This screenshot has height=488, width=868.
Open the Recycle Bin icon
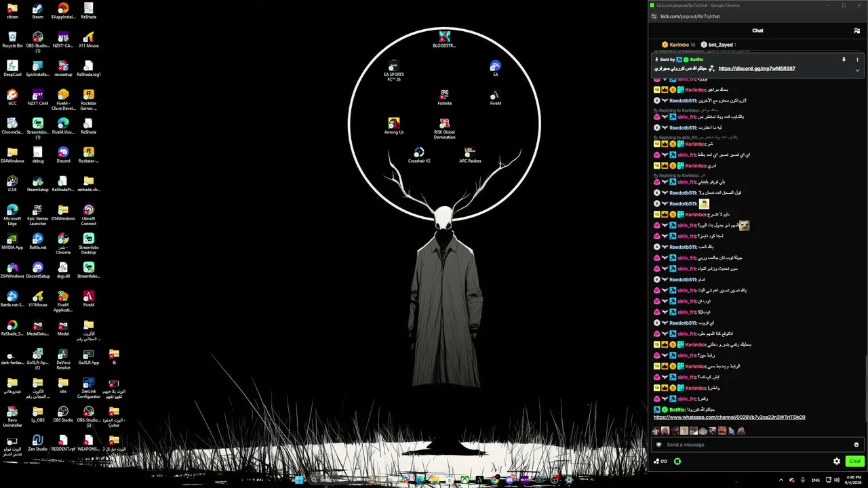click(12, 40)
